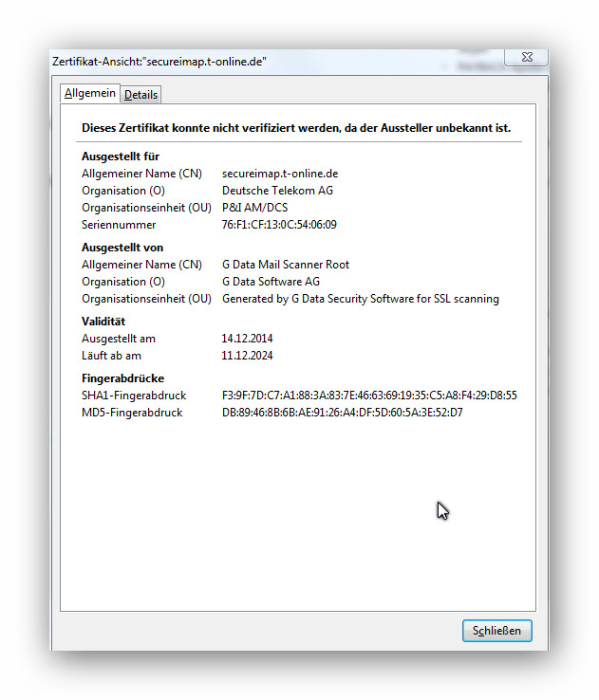Click issue date 14.12.2014

247,339
